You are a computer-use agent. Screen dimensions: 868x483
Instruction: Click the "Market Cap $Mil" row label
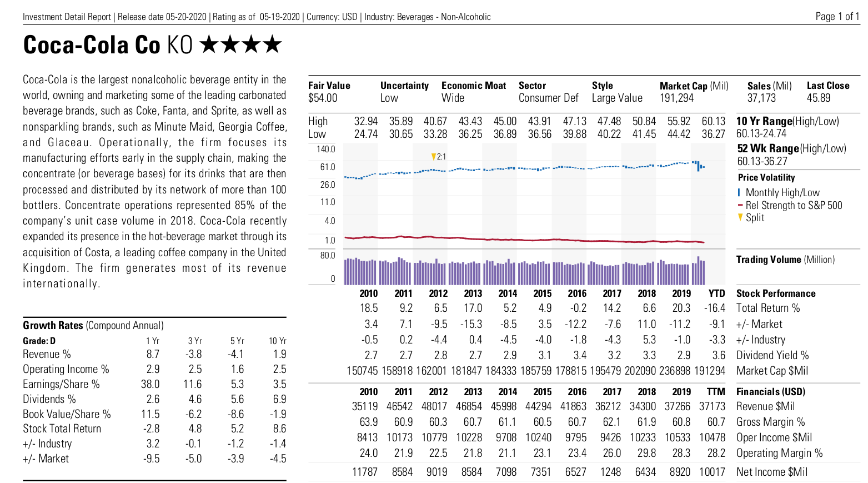772,371
